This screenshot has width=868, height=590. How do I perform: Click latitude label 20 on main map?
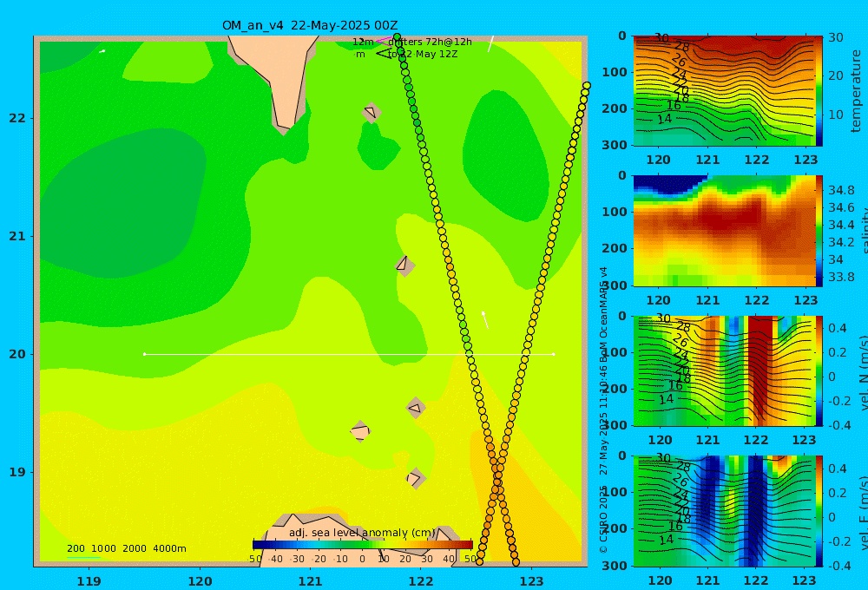point(17,354)
